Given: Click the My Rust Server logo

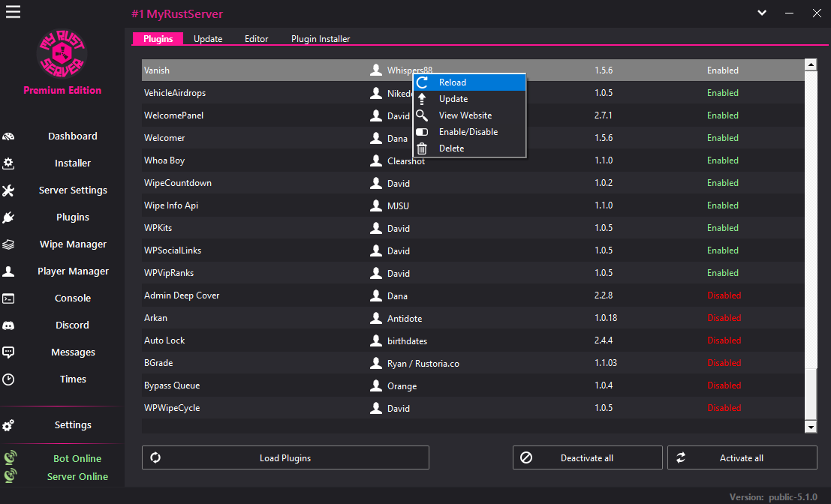Looking at the screenshot, I should (x=62, y=53).
